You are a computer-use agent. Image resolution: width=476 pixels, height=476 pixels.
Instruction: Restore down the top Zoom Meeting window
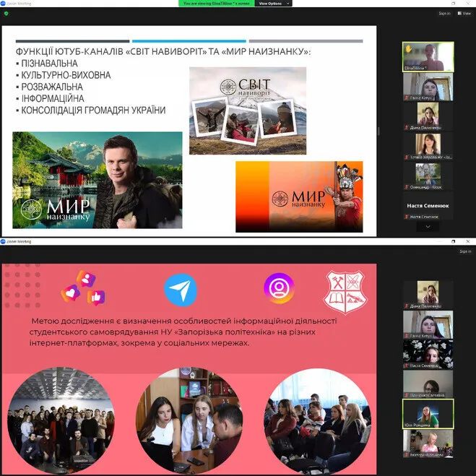tap(453, 4)
